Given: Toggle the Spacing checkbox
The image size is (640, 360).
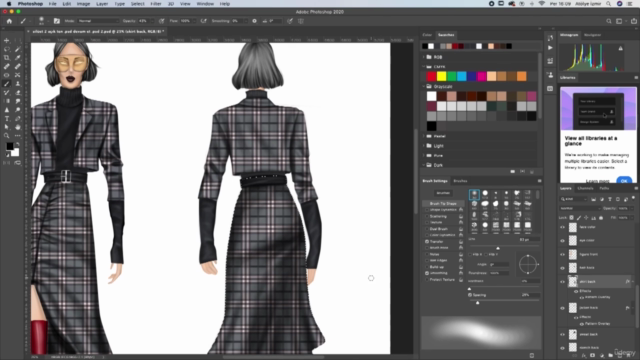Looking at the screenshot, I should click(x=470, y=295).
